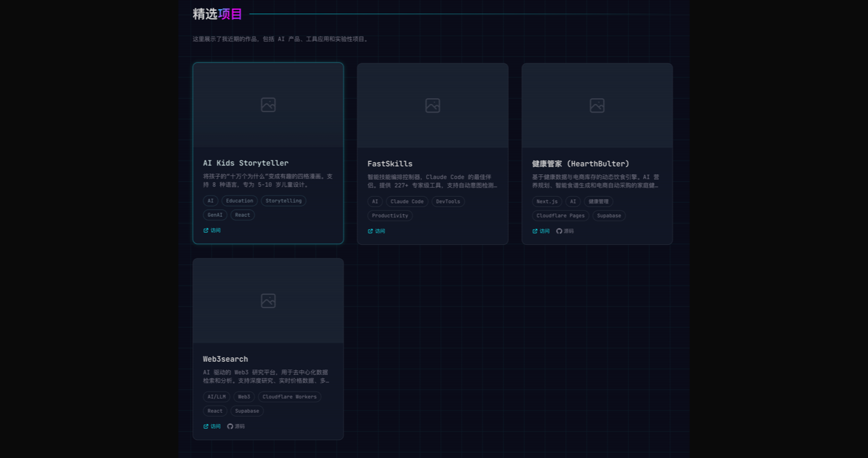Click the image placeholder icon on Web3search card
The image size is (868, 458).
268,301
